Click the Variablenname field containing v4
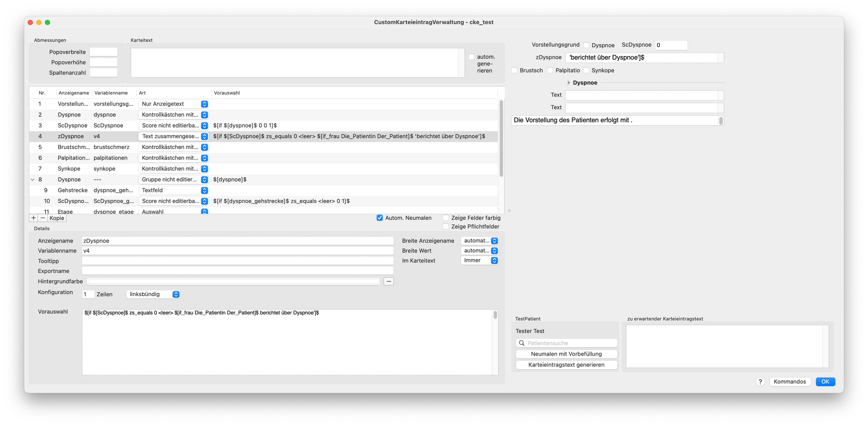This screenshot has height=425, width=868. pyautogui.click(x=238, y=251)
